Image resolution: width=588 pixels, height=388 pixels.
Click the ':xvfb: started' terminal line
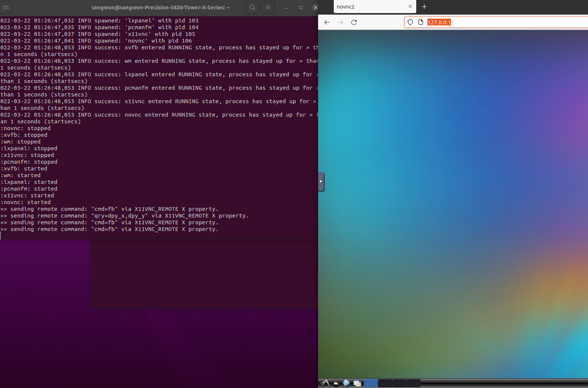[x=24, y=169]
